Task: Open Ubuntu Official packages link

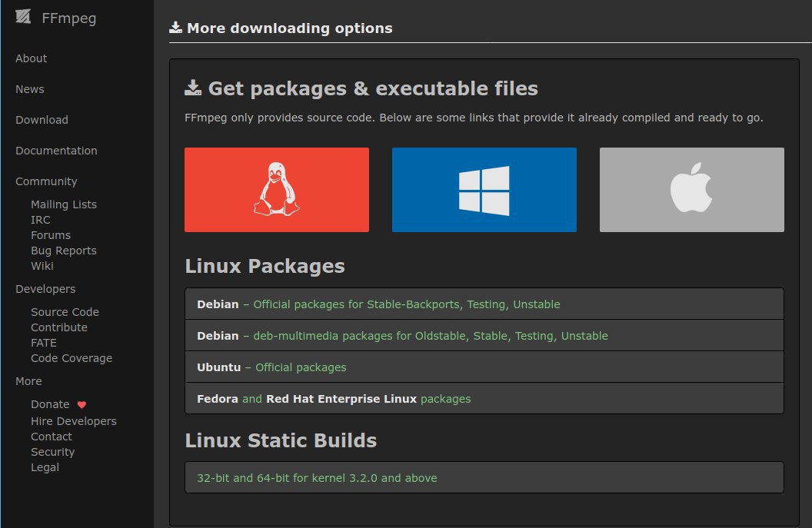Action: coord(484,367)
